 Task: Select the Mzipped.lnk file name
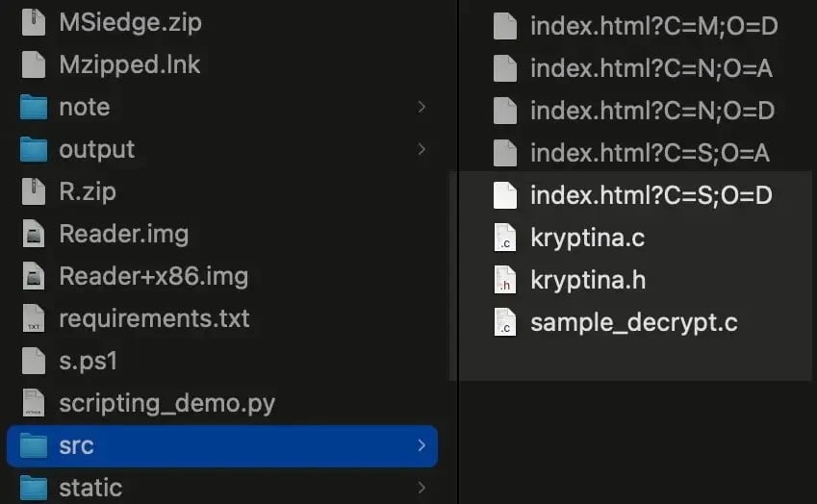pos(130,64)
